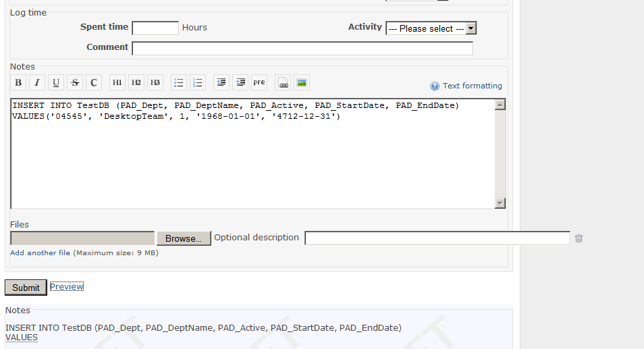Apply underline formatting in Notes toolbar

[56, 82]
